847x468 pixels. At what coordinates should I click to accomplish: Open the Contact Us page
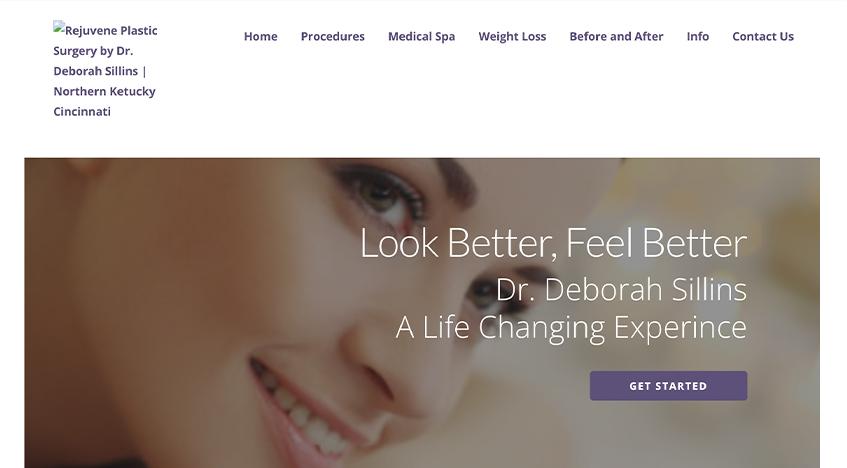tap(763, 36)
